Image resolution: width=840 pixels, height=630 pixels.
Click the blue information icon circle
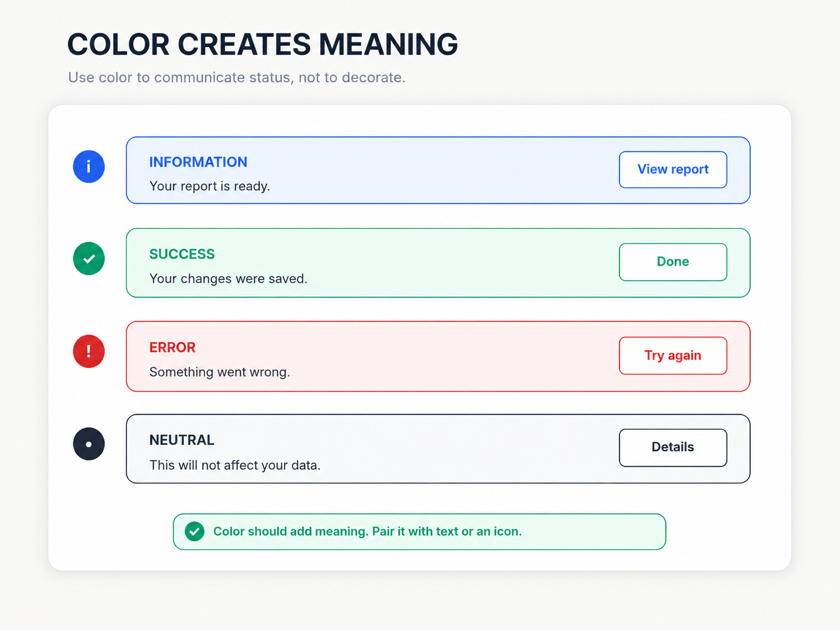[x=89, y=166]
